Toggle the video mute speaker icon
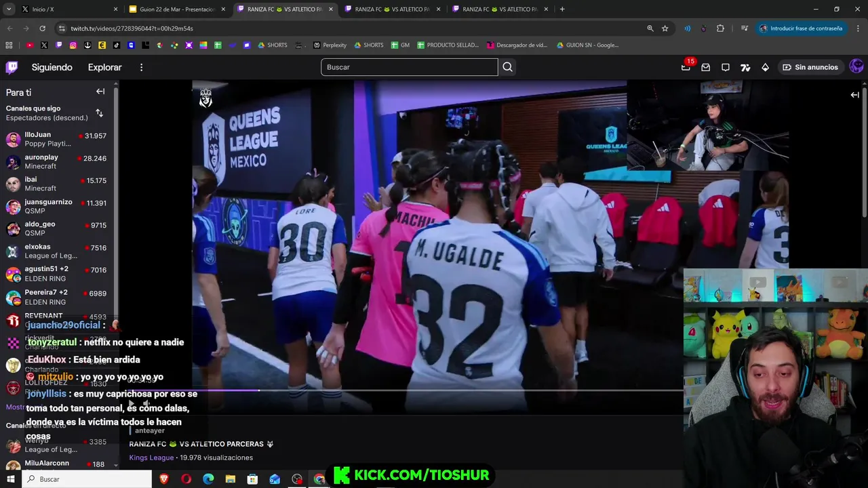The image size is (868, 488). point(146,404)
